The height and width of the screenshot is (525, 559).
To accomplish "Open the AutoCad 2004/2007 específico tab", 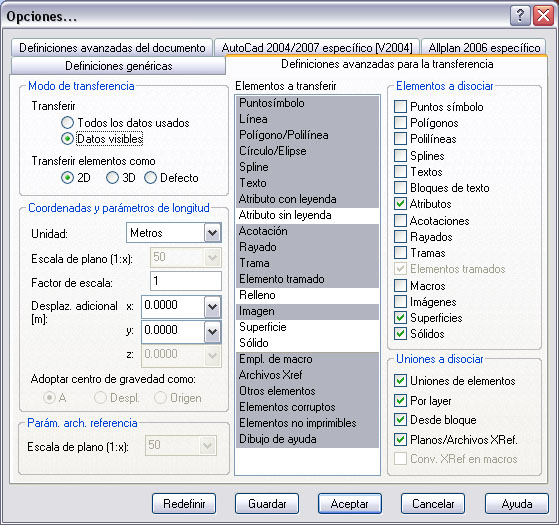I will tap(317, 47).
